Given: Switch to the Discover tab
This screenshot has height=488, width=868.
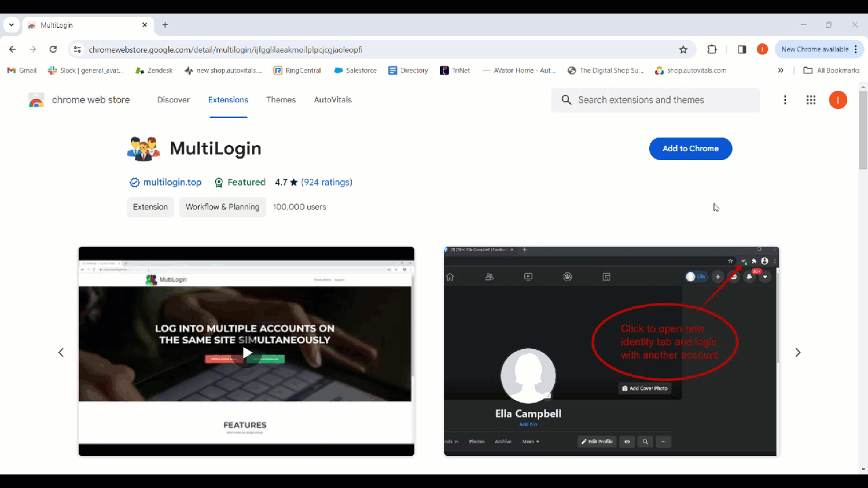Looking at the screenshot, I should click(x=174, y=100).
